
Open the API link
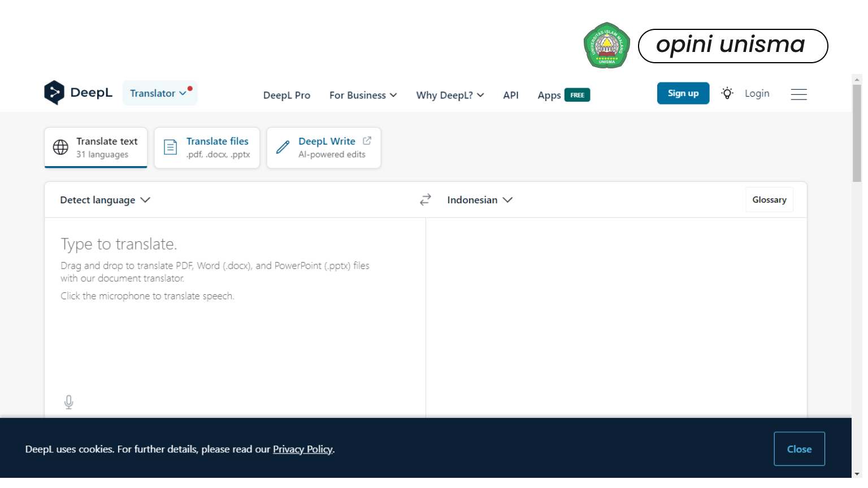point(511,95)
